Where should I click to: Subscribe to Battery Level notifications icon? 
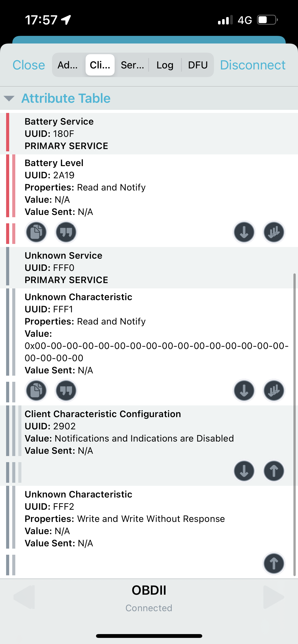point(274,232)
